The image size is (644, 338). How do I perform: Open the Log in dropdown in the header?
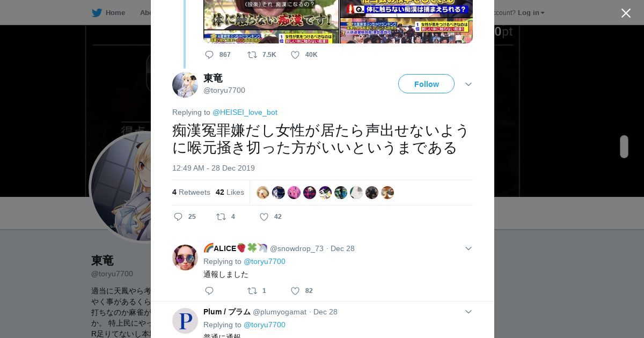pos(531,13)
